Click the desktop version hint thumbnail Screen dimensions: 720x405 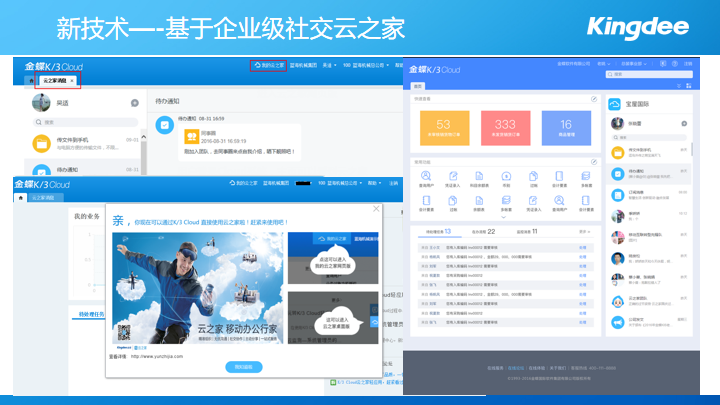tap(333, 317)
